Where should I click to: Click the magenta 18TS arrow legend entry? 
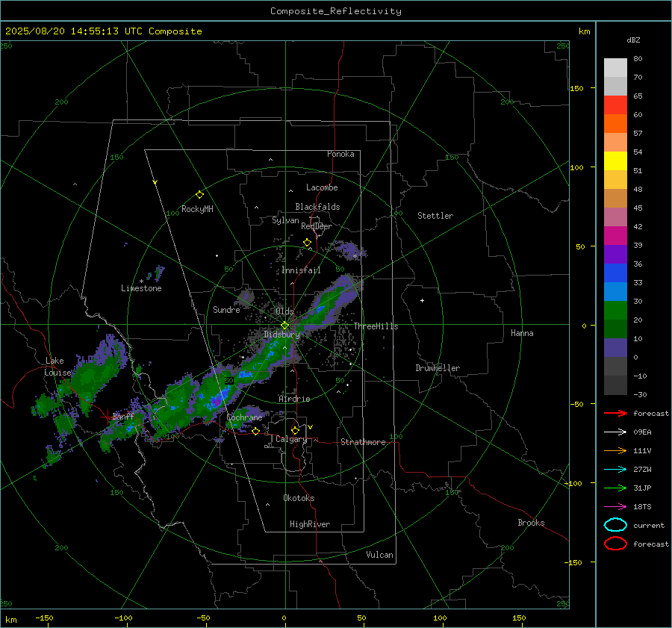point(615,507)
